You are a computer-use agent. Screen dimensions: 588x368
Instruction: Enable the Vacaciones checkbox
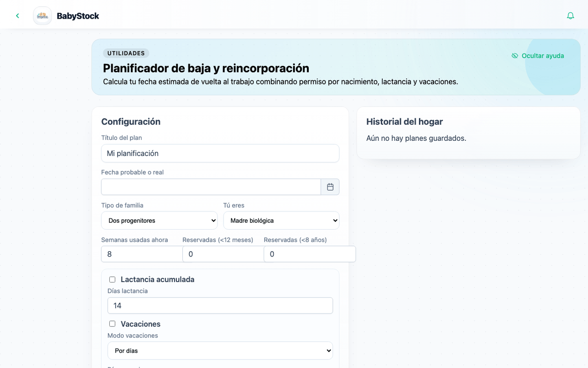point(112,324)
